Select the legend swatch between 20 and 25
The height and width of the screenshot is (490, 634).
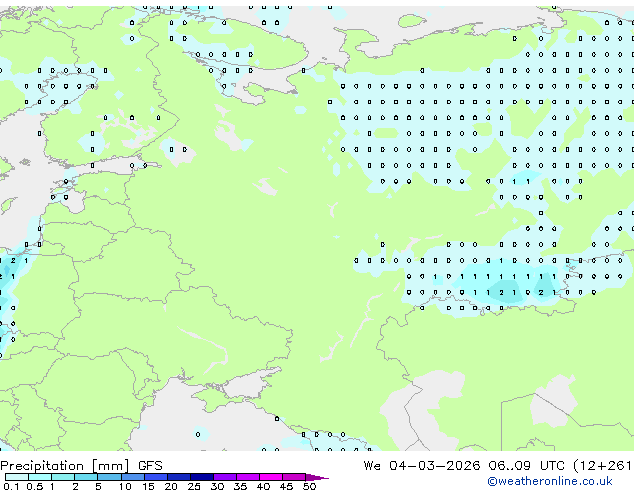click(x=179, y=477)
